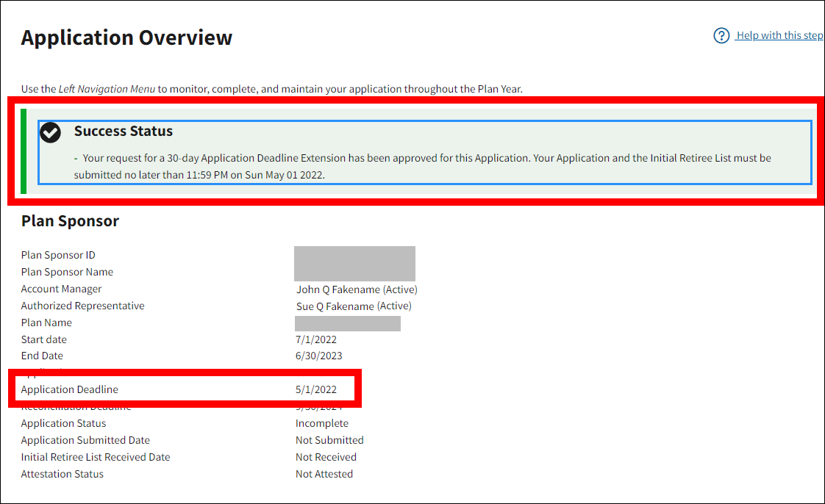Click the Application Overview page title

[x=126, y=37]
